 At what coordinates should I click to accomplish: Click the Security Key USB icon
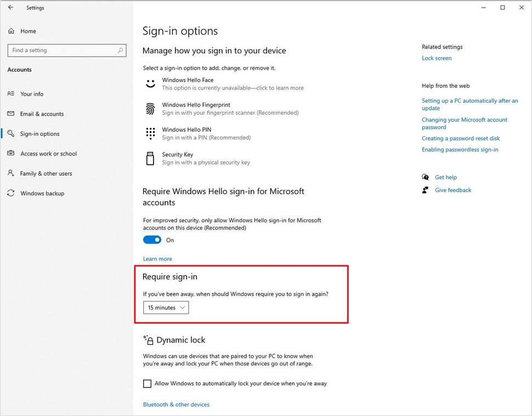click(x=150, y=159)
